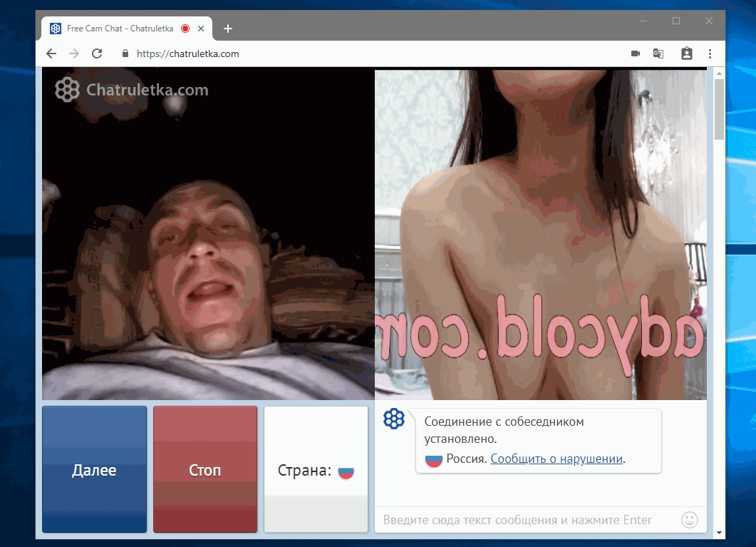Open site security lock info

pyautogui.click(x=125, y=53)
